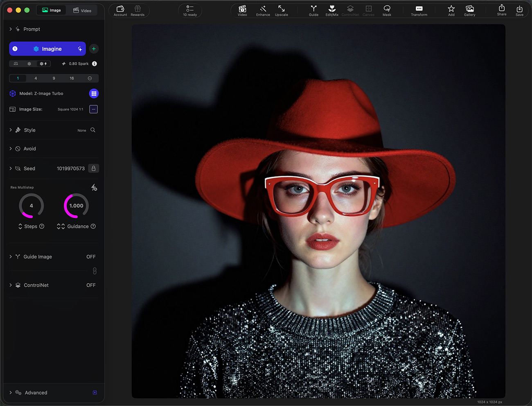This screenshot has width=532, height=406.
Task: Open the Gallery
Action: [x=469, y=11]
